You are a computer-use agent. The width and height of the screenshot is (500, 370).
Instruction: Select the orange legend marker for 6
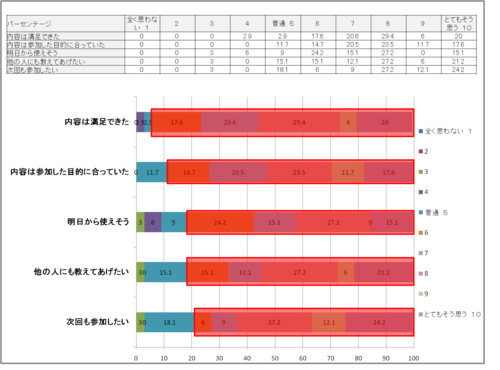pyautogui.click(x=421, y=233)
